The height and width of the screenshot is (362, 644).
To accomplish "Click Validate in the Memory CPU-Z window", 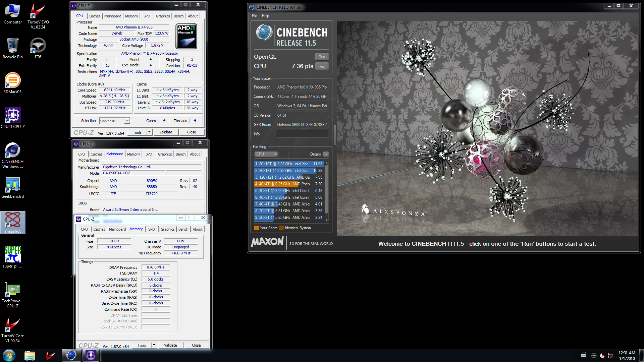I will click(170, 345).
